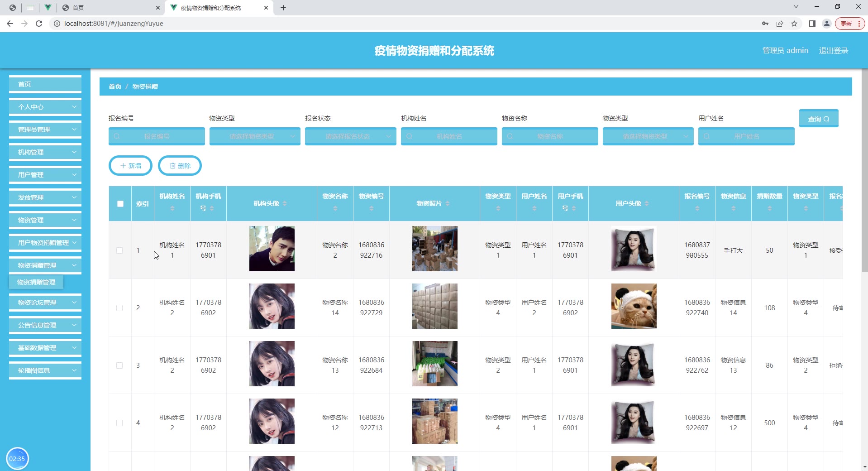Click 退出登录 logout link
This screenshot has height=471, width=868.
coord(834,50)
